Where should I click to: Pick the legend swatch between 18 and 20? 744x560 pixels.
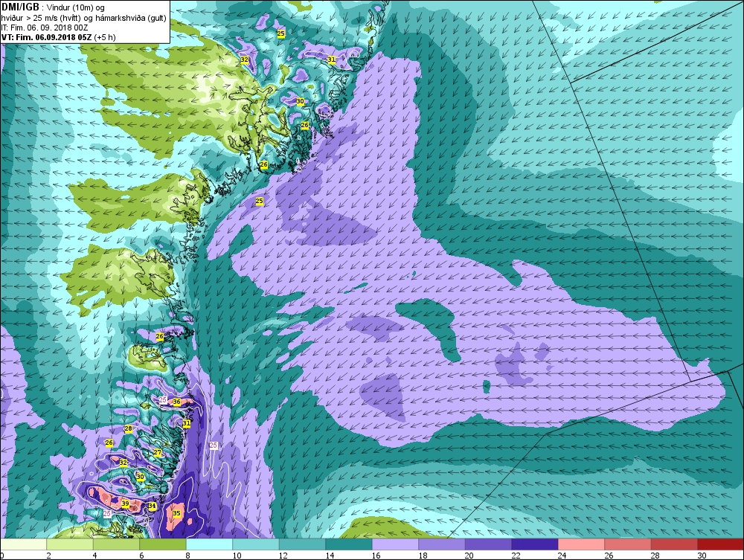[x=442, y=544]
